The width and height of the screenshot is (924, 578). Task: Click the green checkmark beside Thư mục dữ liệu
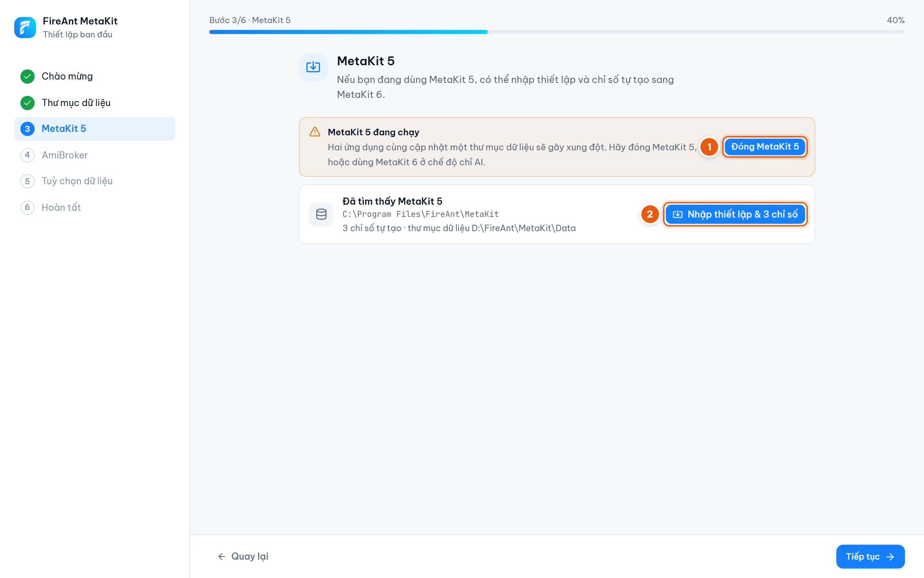pyautogui.click(x=28, y=103)
